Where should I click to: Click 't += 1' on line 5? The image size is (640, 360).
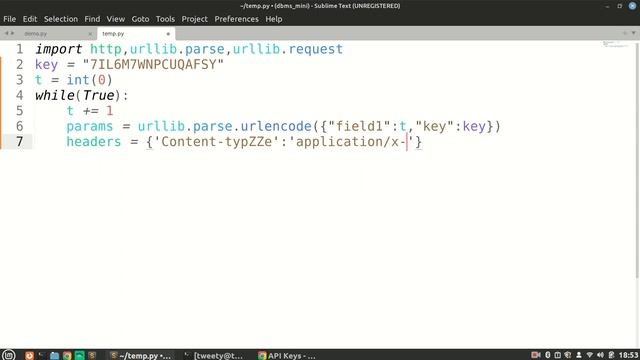90,111
